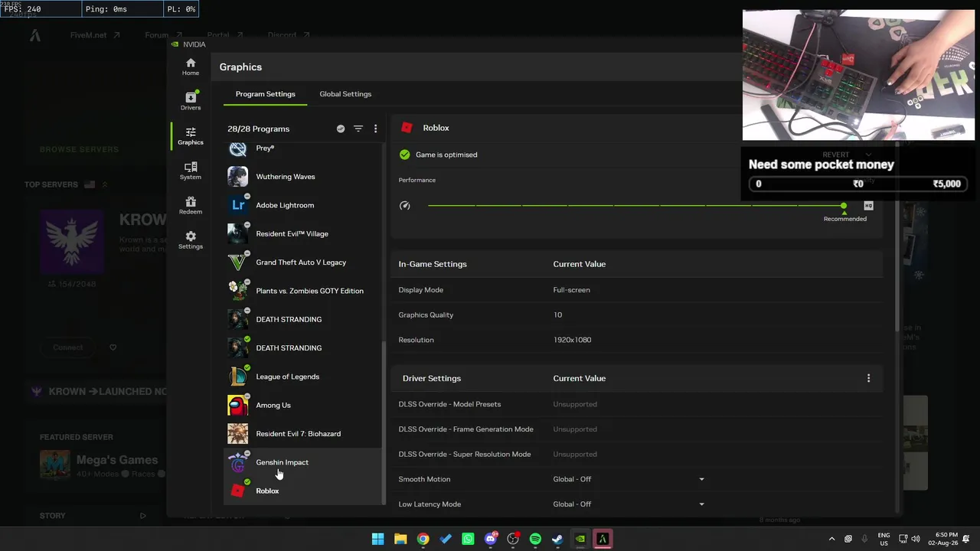The height and width of the screenshot is (551, 980).
Task: Click the green Game is optimised checkmark
Action: coord(405,155)
